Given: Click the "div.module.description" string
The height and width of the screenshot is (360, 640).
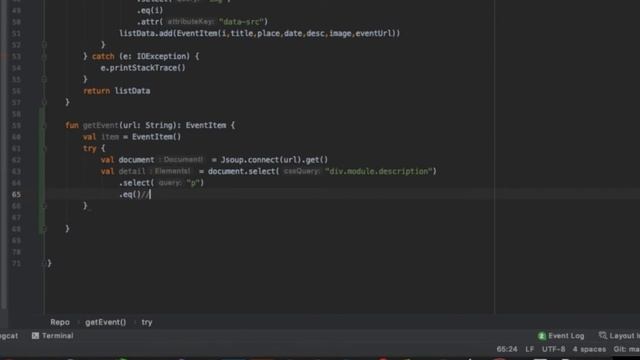Looking at the screenshot, I should [x=379, y=171].
